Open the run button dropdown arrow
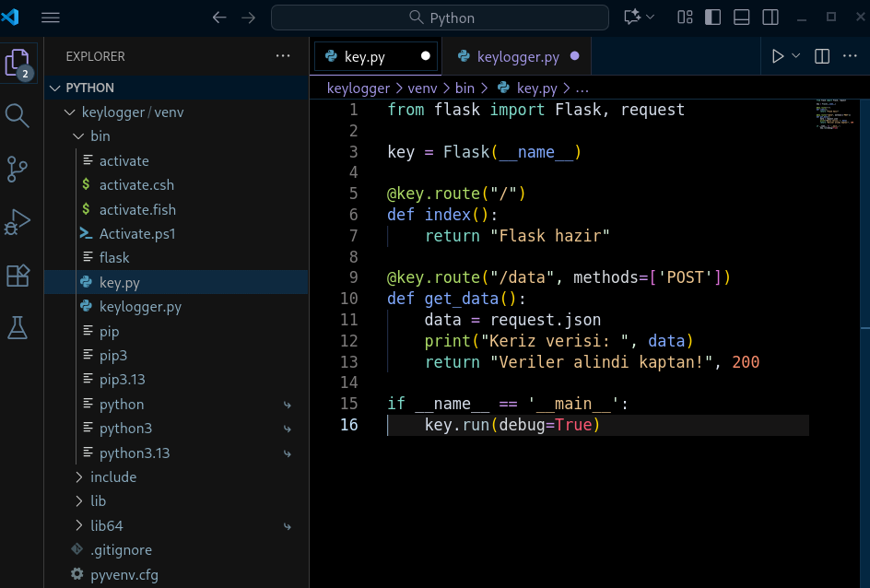The image size is (870, 588). pyautogui.click(x=795, y=56)
